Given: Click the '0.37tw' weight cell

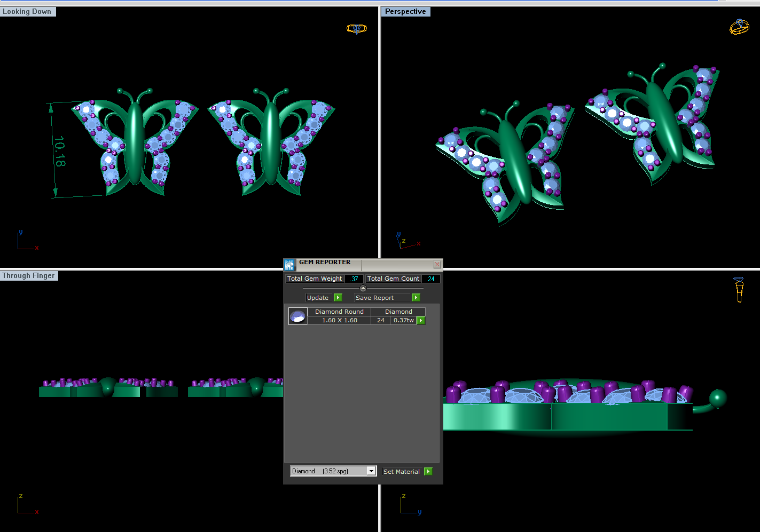Looking at the screenshot, I should 404,320.
